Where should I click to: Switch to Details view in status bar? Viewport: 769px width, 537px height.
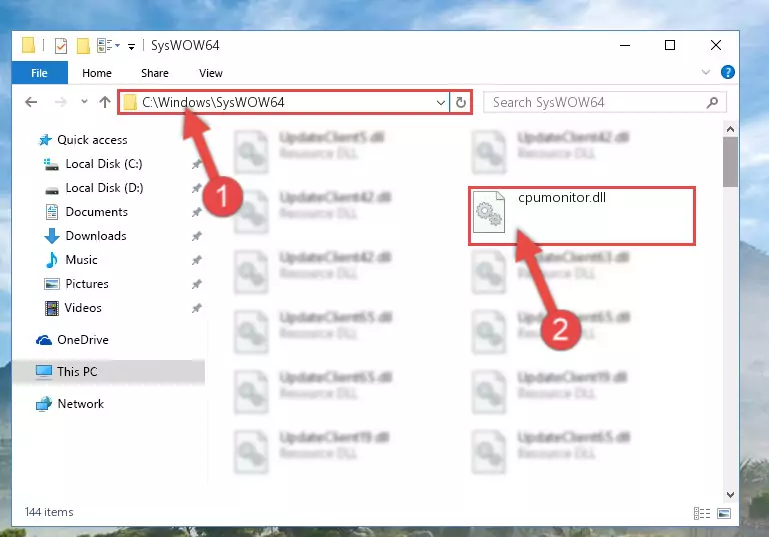click(x=702, y=513)
